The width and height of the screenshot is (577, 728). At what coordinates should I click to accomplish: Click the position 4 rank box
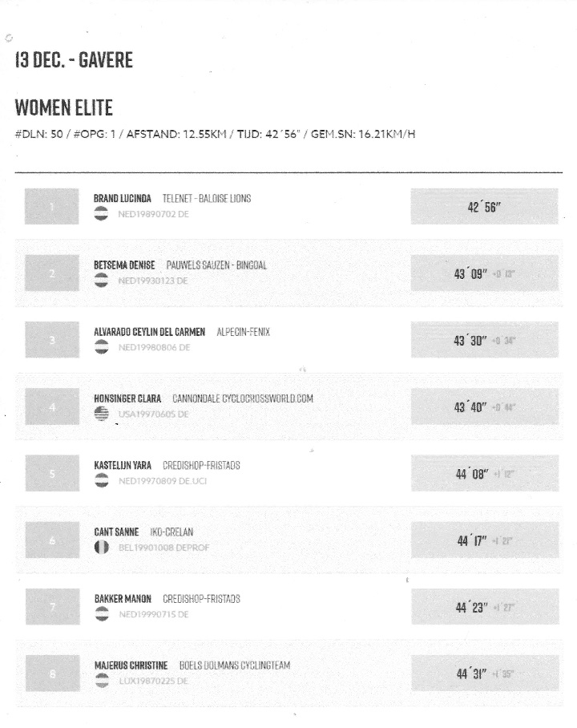52,406
